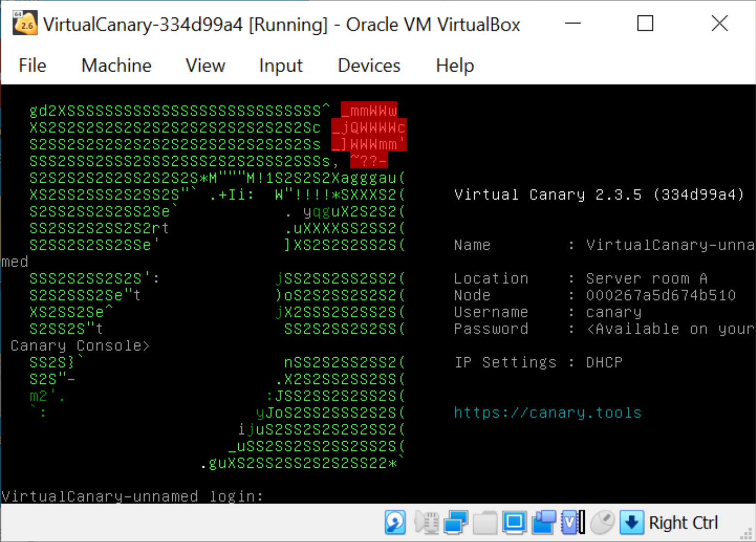The height and width of the screenshot is (542, 756).
Task: Click the Right Ctrl host key label
Action: [x=683, y=523]
